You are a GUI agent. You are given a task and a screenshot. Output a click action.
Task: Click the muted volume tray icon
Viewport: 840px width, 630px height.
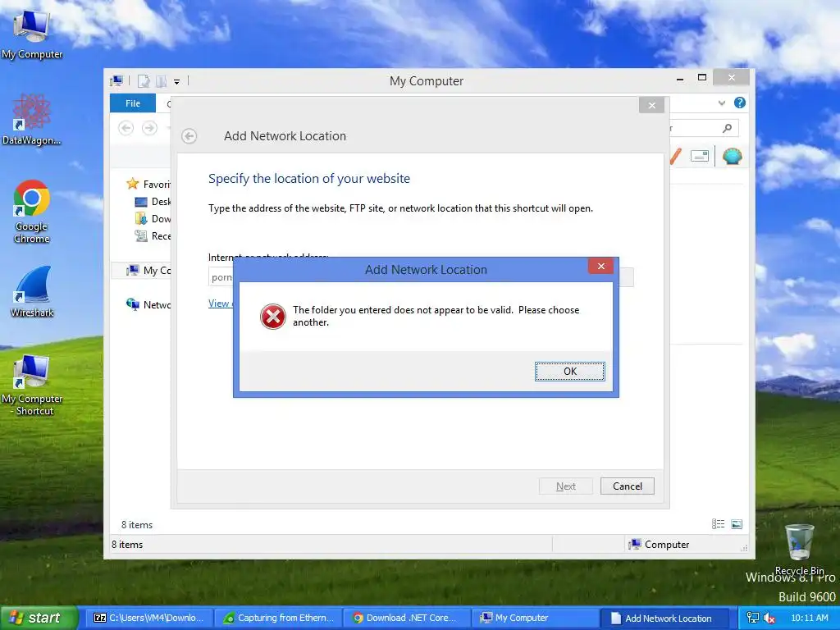[769, 618]
